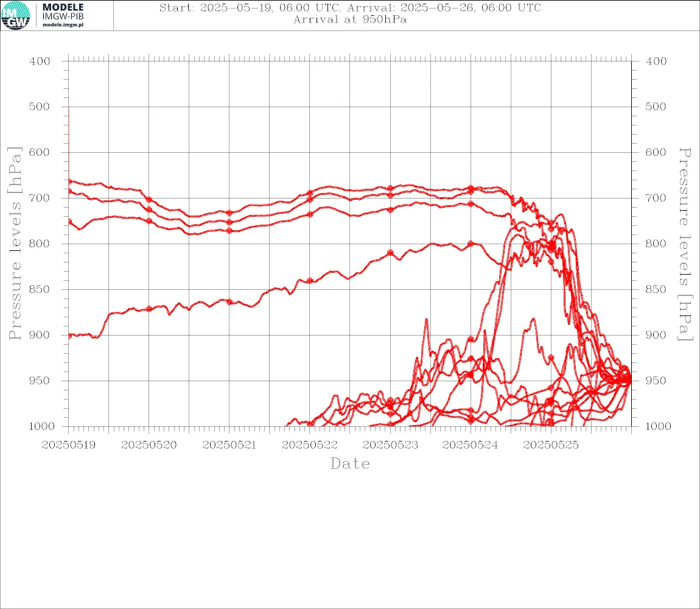Click the 20250519 date axis label
Screen dimensions: 700x609
point(68,445)
